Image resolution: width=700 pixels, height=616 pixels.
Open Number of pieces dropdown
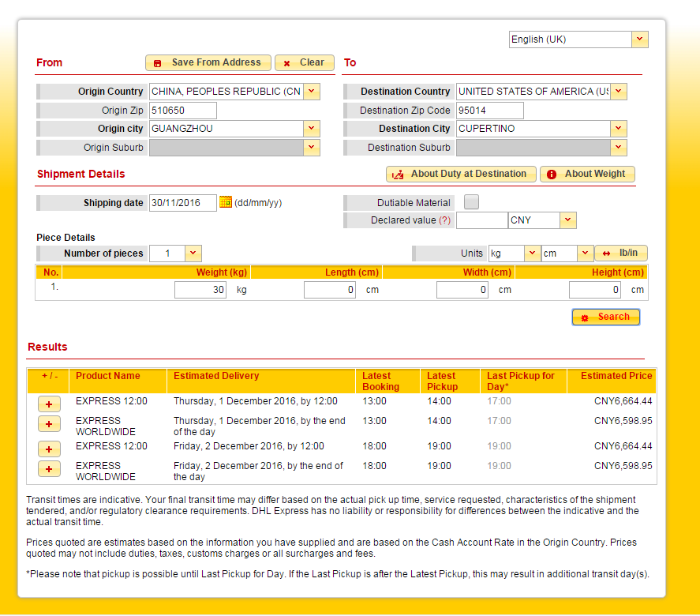(x=193, y=254)
